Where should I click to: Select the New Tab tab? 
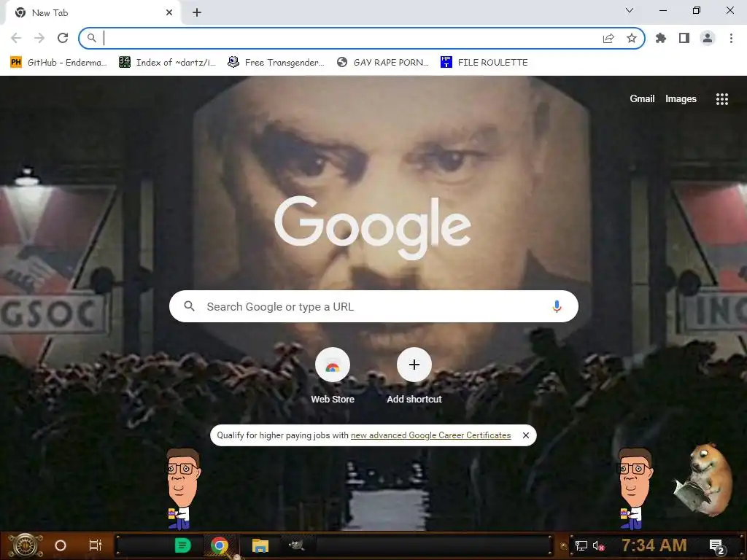point(93,13)
